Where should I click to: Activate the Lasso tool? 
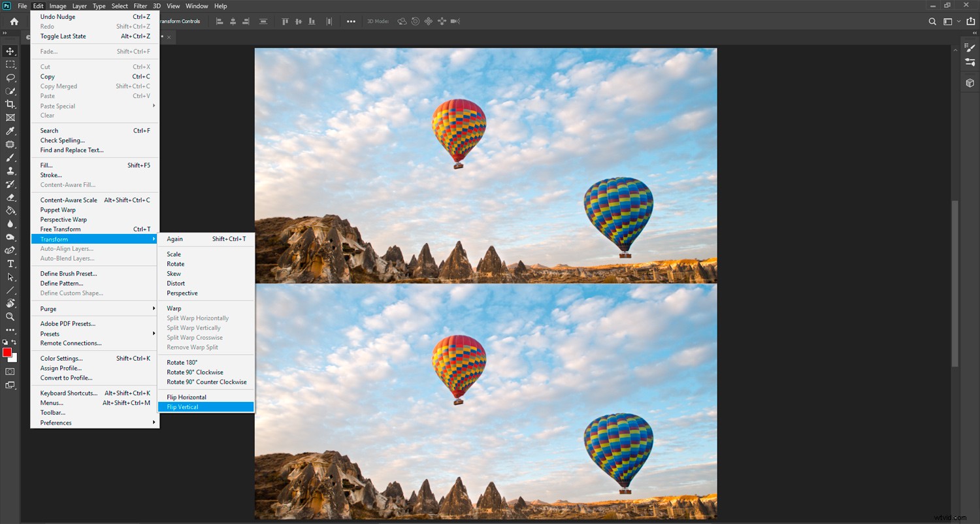[x=10, y=78]
